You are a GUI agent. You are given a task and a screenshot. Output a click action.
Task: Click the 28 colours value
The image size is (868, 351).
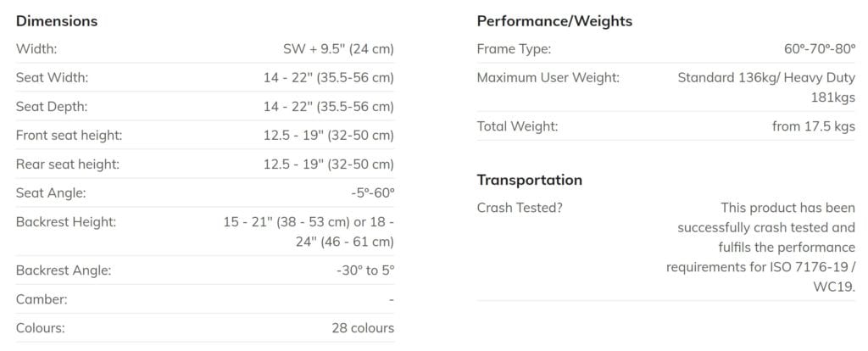(363, 327)
